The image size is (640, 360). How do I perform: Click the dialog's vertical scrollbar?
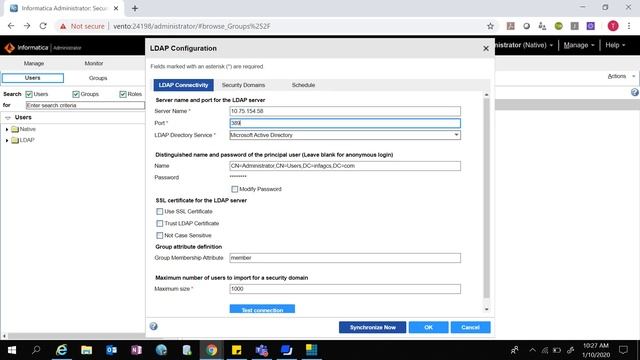click(x=486, y=199)
